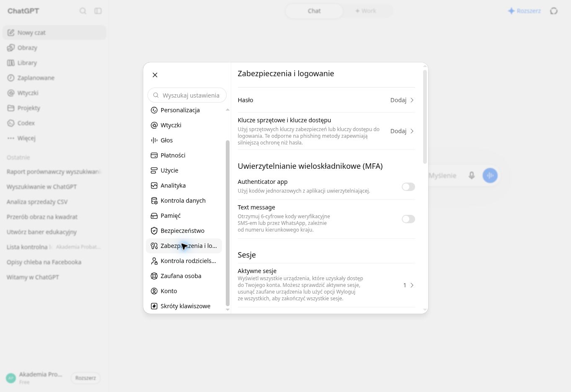The height and width of the screenshot is (392, 571).
Task: Click Dodaj next to Hasło
Action: (x=398, y=100)
